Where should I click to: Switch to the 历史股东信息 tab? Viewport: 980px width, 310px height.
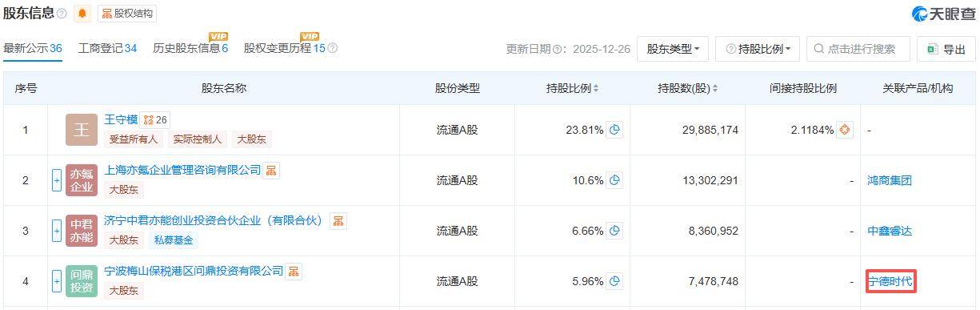(x=190, y=48)
